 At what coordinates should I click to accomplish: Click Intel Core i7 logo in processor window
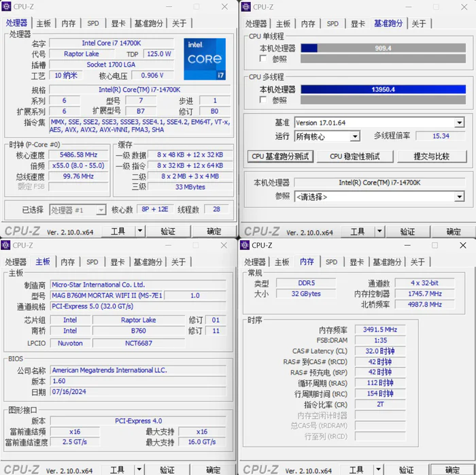pos(205,59)
